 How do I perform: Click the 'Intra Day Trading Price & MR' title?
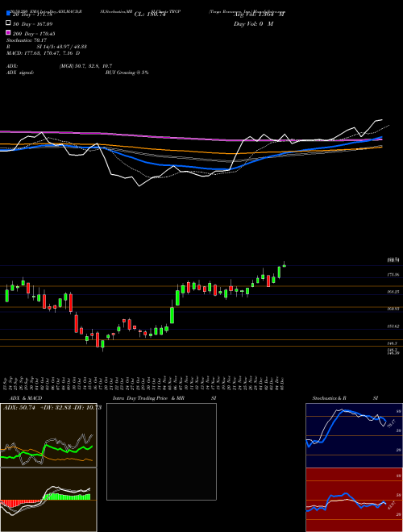148,398
